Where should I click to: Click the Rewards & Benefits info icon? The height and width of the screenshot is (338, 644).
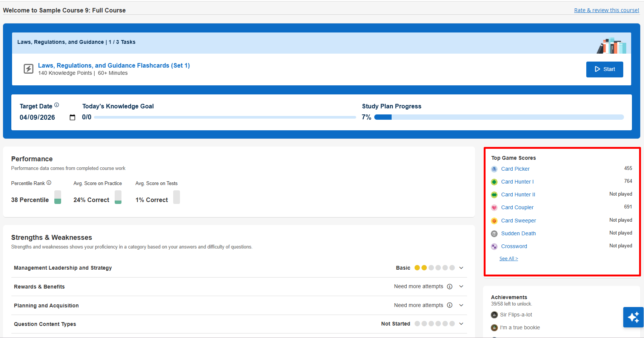point(450,287)
